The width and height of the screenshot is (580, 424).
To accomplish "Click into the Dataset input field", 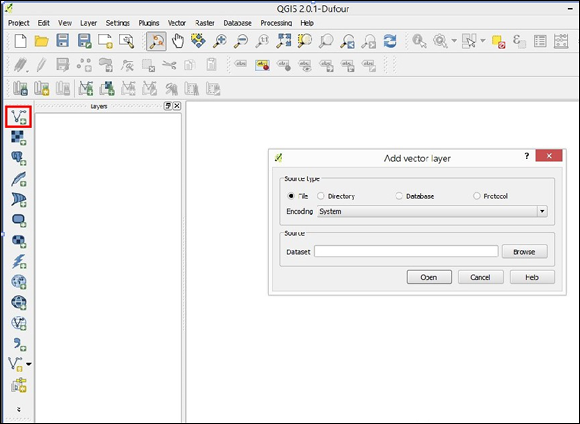I will [x=406, y=252].
